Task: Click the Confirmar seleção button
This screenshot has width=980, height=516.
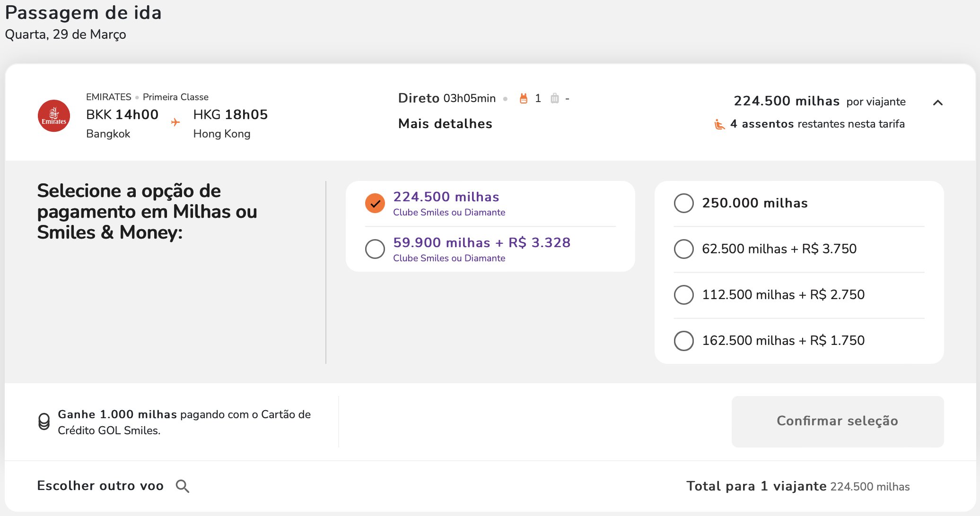Action: (x=838, y=421)
